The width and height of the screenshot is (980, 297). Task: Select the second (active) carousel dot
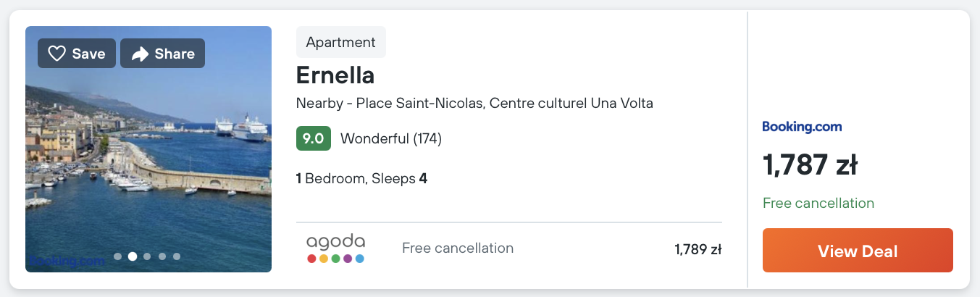pos(133,256)
